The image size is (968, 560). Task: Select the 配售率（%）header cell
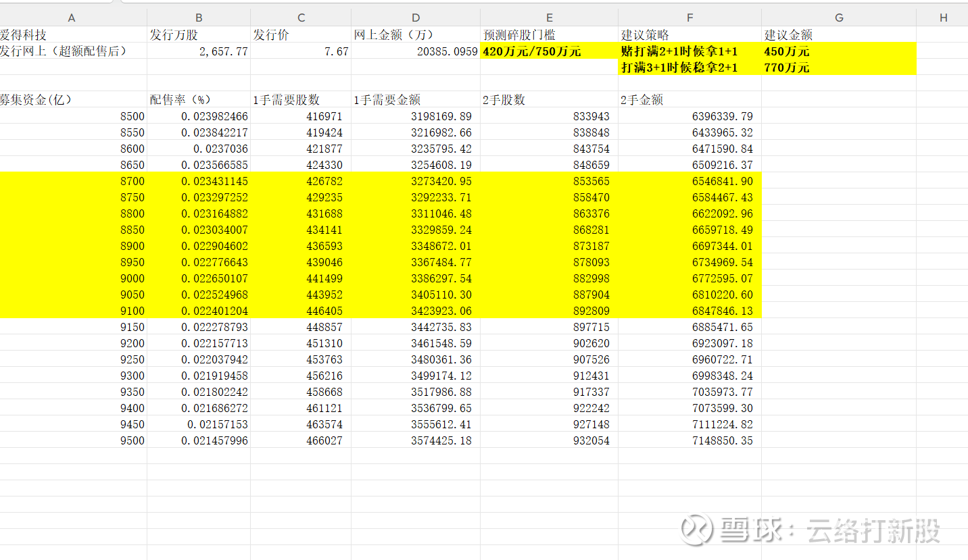pos(199,100)
